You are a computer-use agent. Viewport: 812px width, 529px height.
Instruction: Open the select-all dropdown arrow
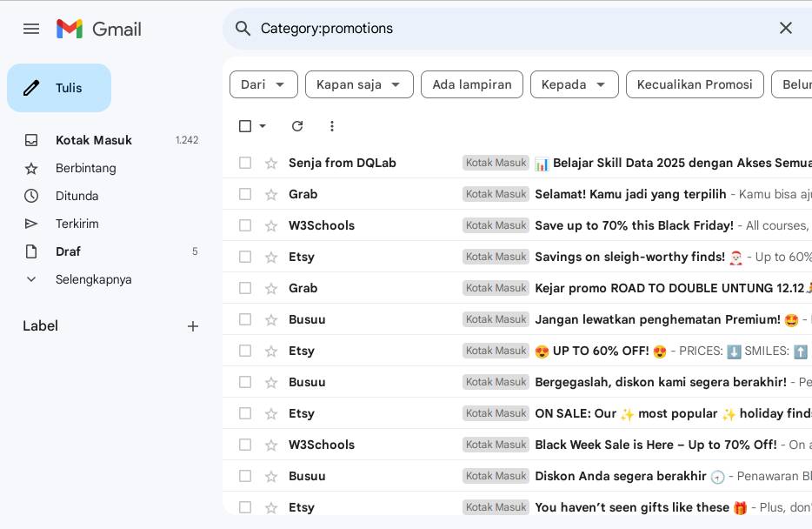click(x=263, y=126)
